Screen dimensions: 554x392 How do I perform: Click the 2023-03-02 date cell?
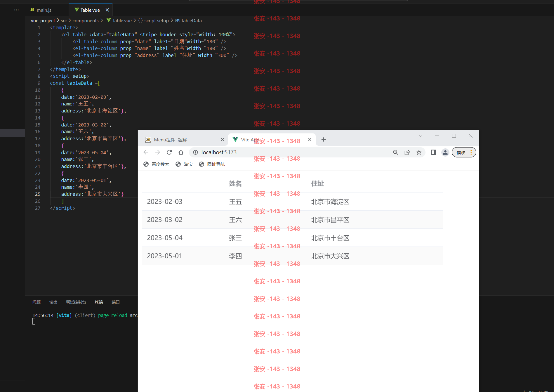(x=165, y=220)
